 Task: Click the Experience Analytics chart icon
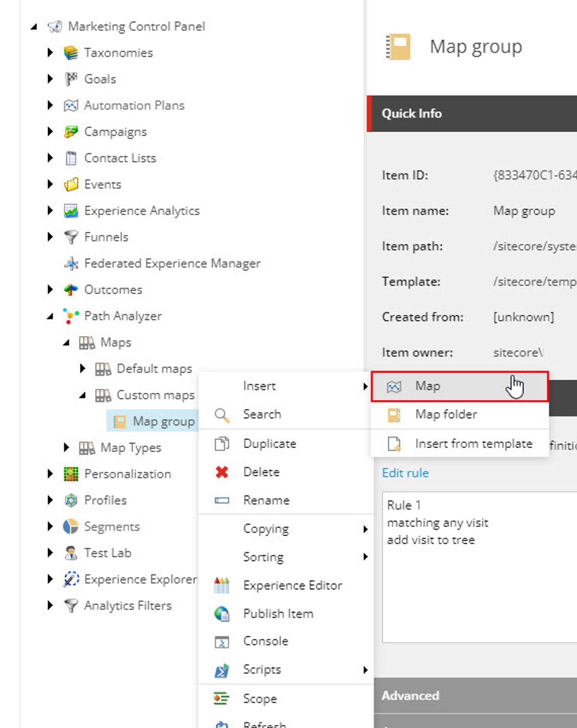[71, 211]
